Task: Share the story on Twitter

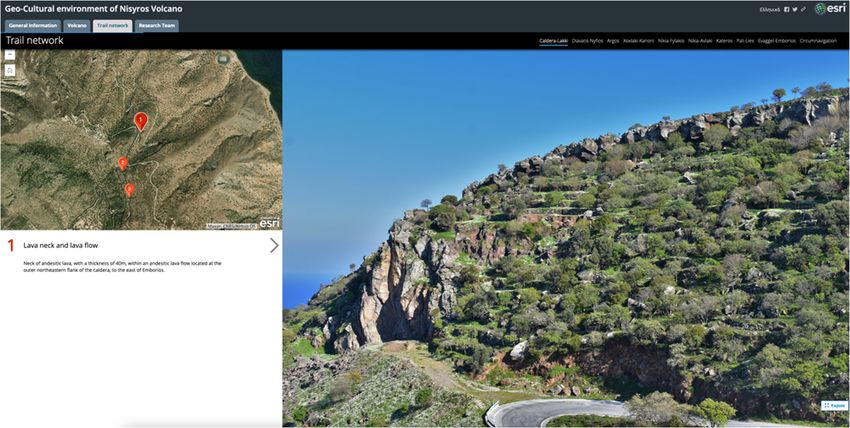Action: (795, 9)
